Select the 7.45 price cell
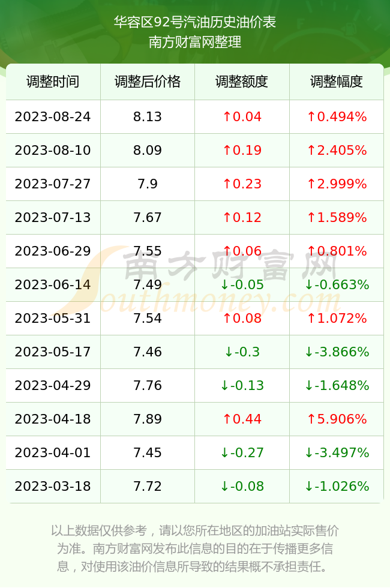Screen dimensions: 390x588 (x=148, y=452)
